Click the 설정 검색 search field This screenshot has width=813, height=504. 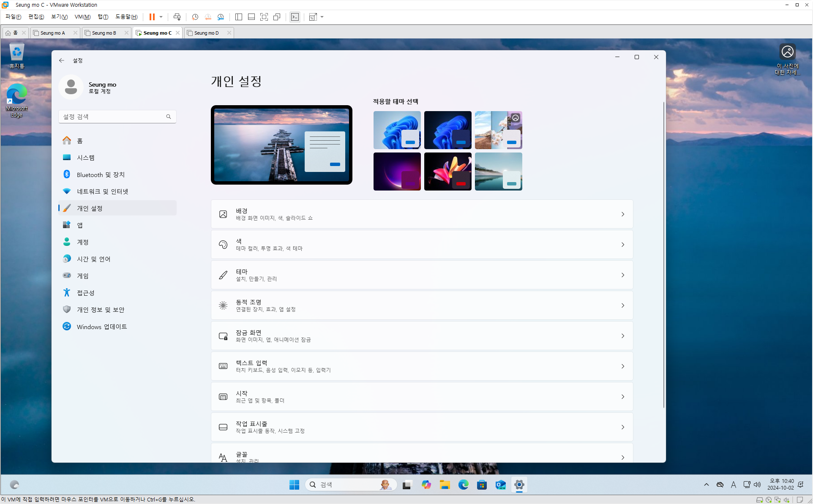click(113, 117)
